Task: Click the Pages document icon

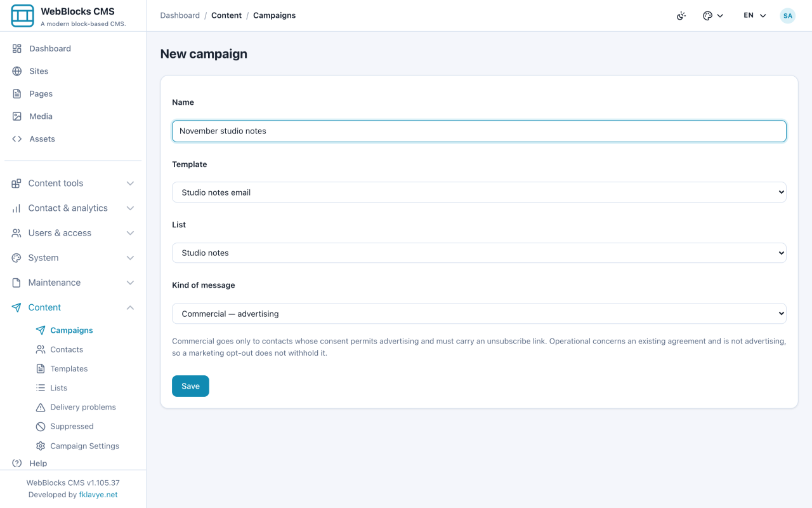Action: 17,93
